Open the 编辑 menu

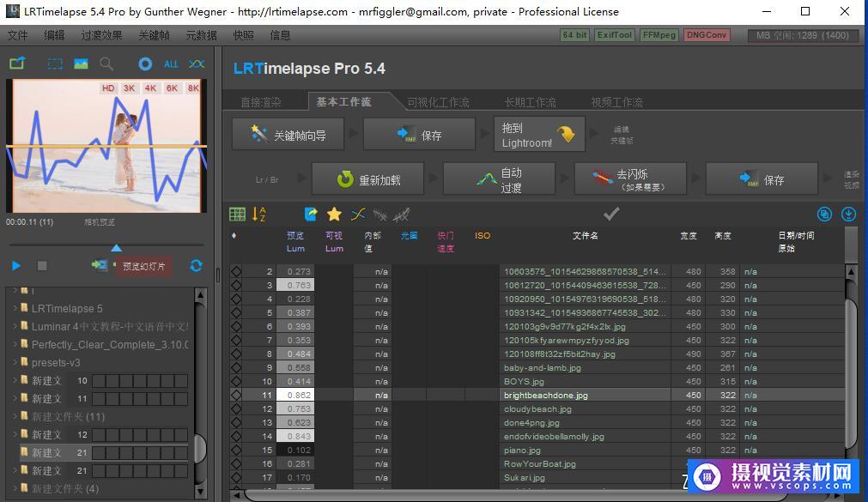(x=54, y=35)
